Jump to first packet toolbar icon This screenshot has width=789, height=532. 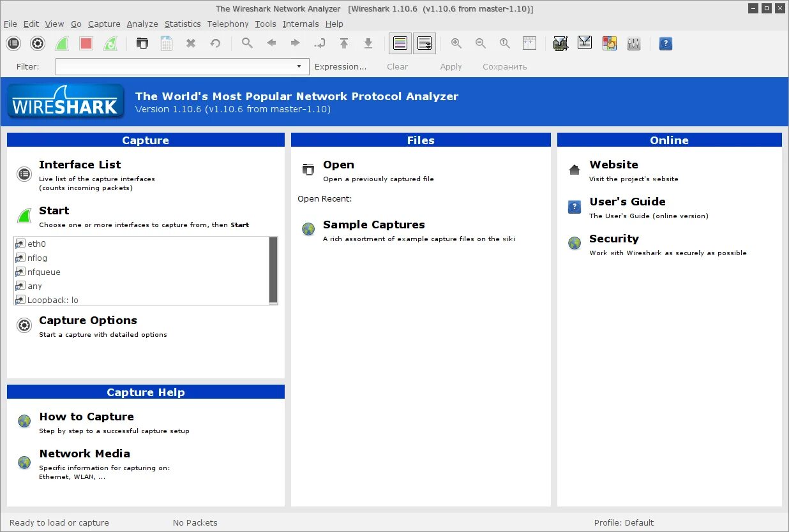pos(344,43)
